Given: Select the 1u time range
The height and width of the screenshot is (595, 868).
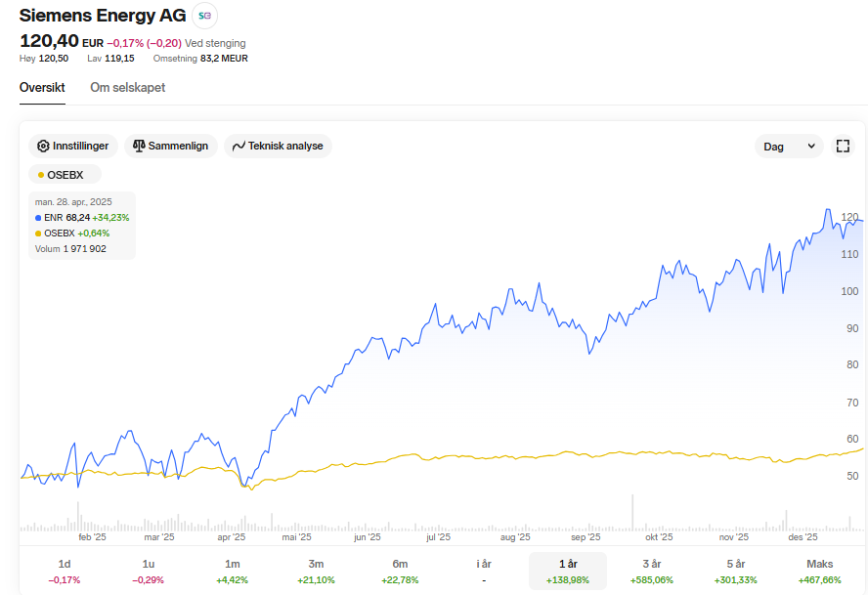Looking at the screenshot, I should point(149,572).
